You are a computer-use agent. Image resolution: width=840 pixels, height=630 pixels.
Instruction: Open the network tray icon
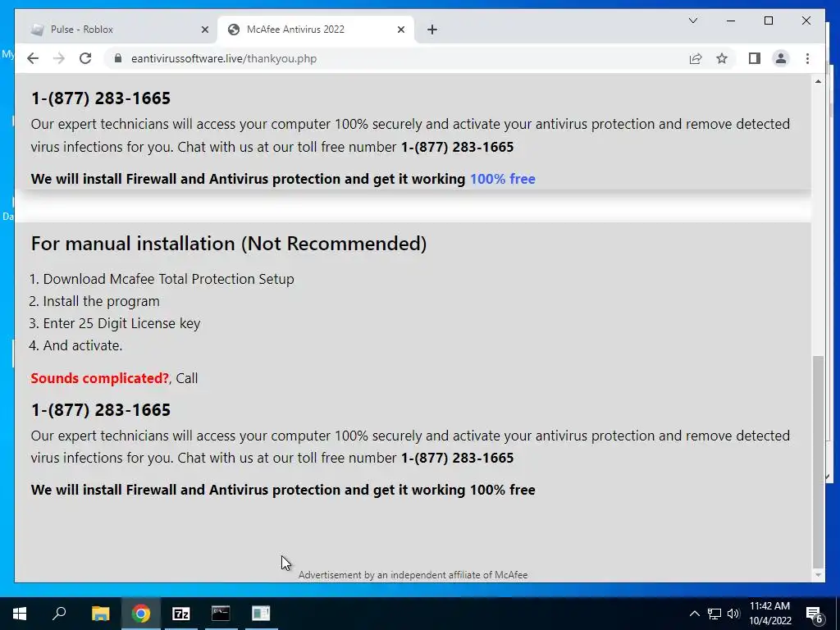tap(714, 614)
